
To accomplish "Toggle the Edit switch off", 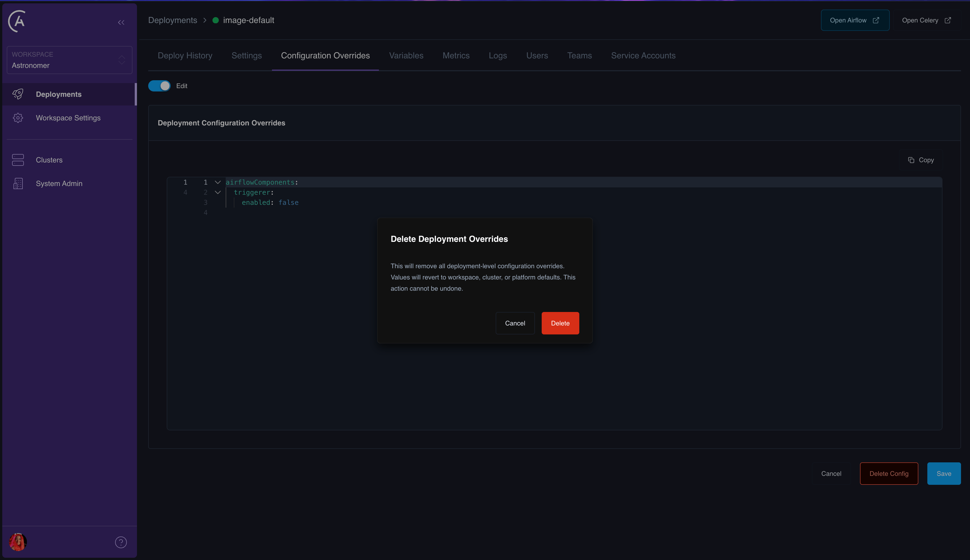I will tap(159, 86).
